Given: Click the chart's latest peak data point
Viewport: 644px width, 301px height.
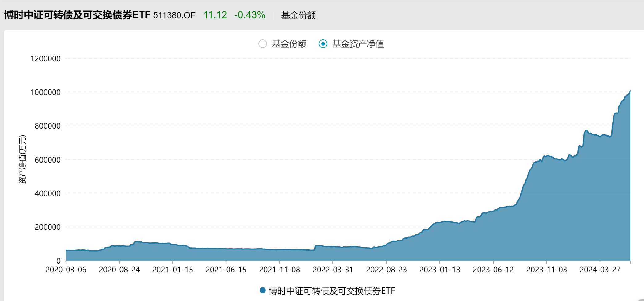Looking at the screenshot, I should click(x=630, y=91).
